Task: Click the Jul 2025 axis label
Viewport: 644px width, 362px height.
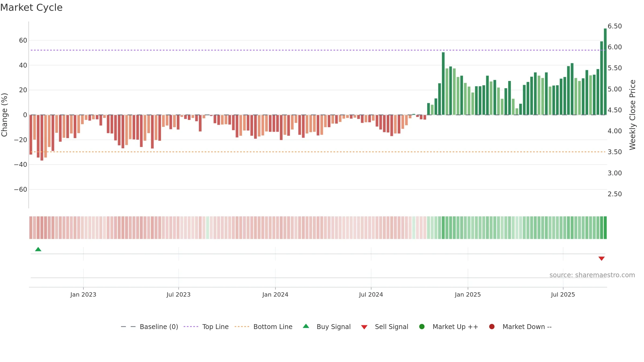Action: (x=563, y=294)
